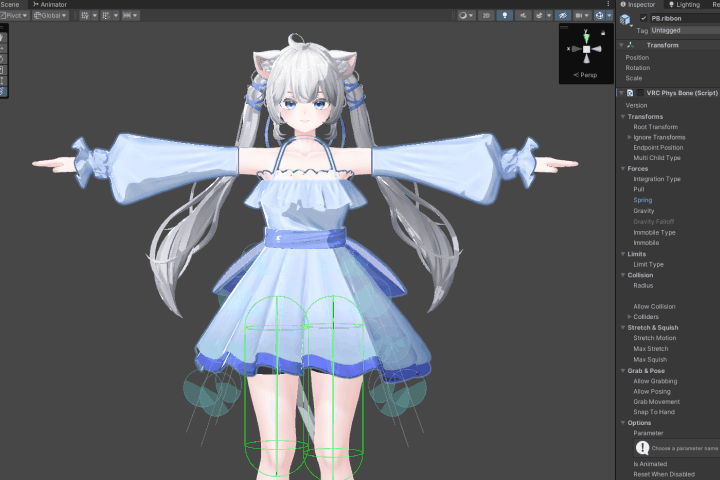
Task: Click the green Y axis gizmo cone
Action: (586, 37)
